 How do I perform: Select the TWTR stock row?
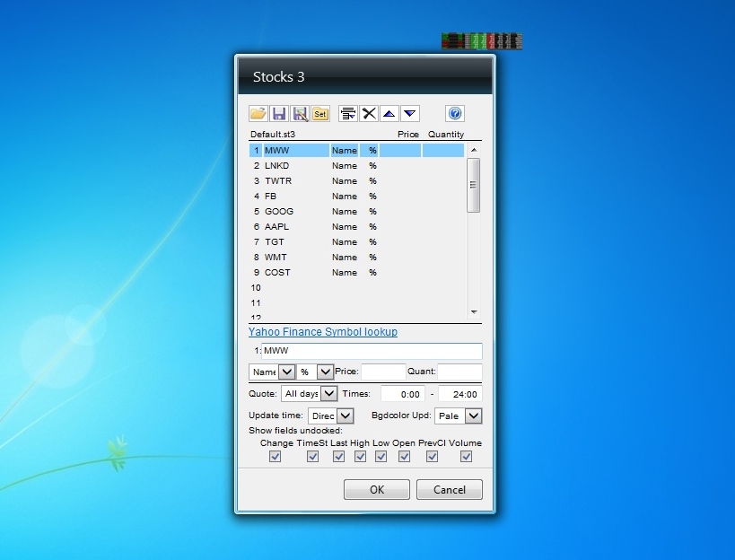[356, 181]
